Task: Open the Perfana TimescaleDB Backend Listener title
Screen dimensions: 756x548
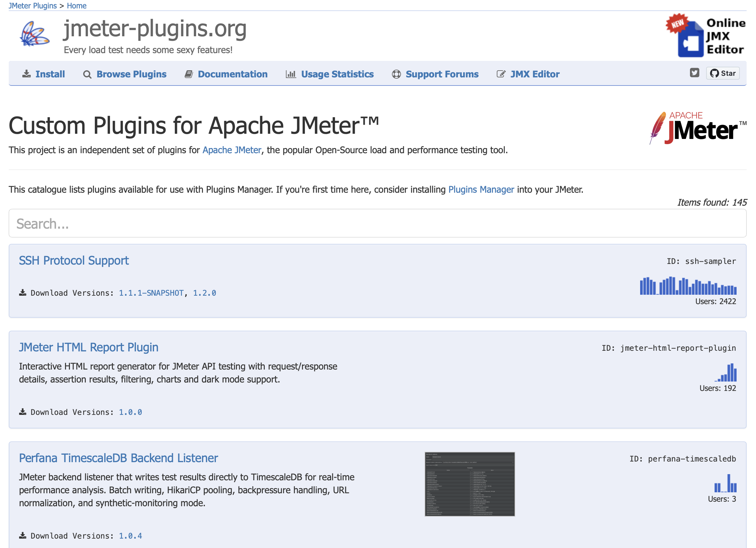Action: pos(118,458)
